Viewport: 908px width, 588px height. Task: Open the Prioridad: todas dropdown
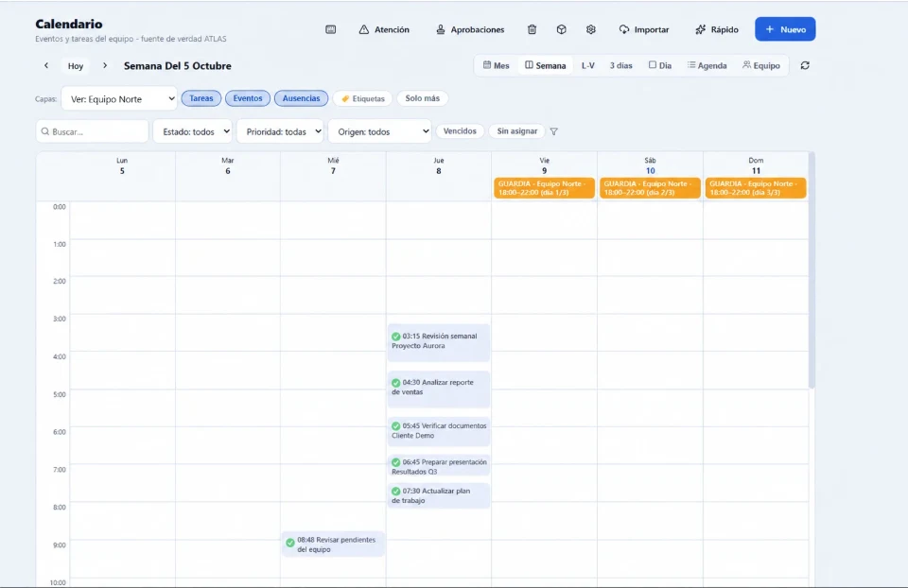(x=280, y=131)
